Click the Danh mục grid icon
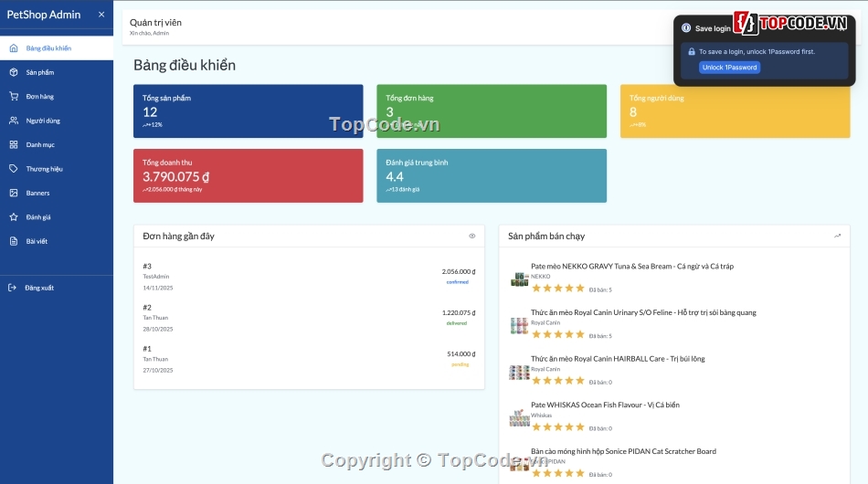868x484 pixels. (14, 144)
